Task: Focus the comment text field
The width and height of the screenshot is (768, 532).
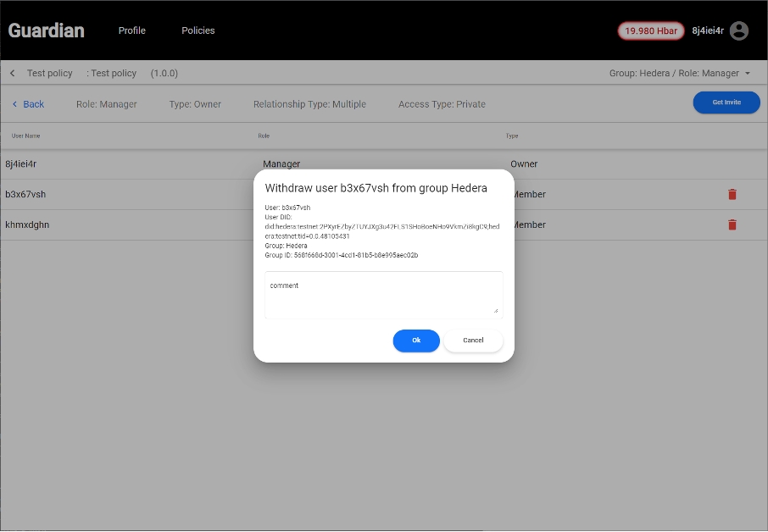Action: tap(381, 294)
